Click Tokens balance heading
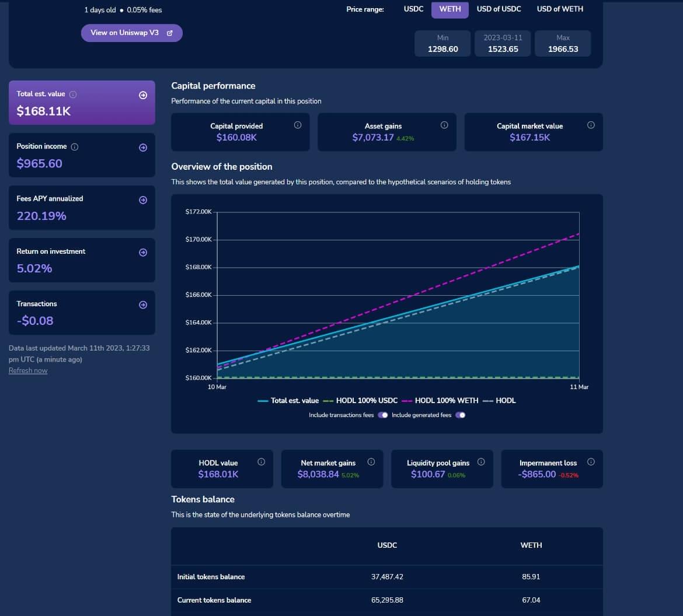Screen dimensions: 683x616 tap(203, 499)
